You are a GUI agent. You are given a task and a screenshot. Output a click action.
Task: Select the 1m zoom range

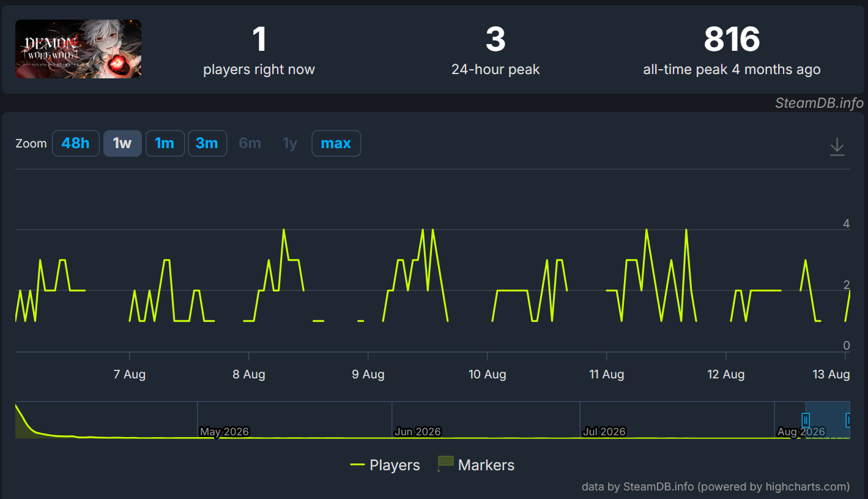pos(165,143)
